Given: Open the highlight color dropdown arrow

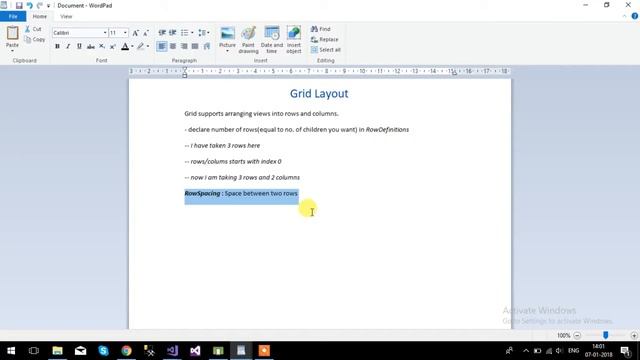Looking at the screenshot, I should (x=148, y=47).
